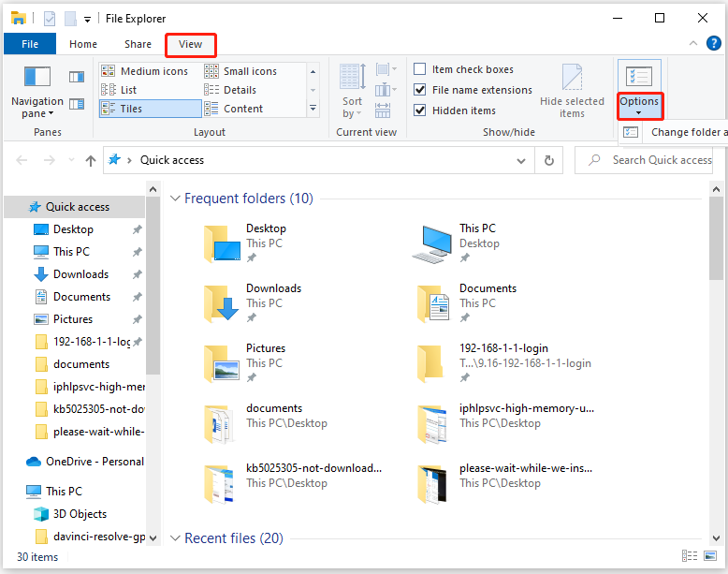Collapse the Recent files section
Viewport: 728px width, 574px height.
(175, 538)
